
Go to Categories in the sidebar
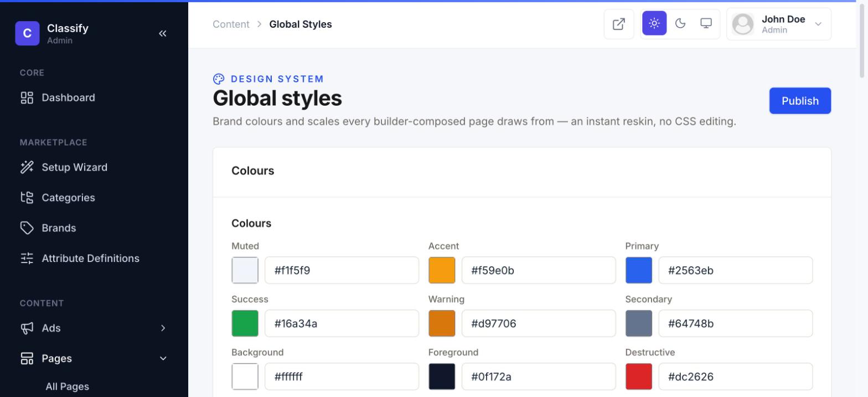tap(94, 198)
